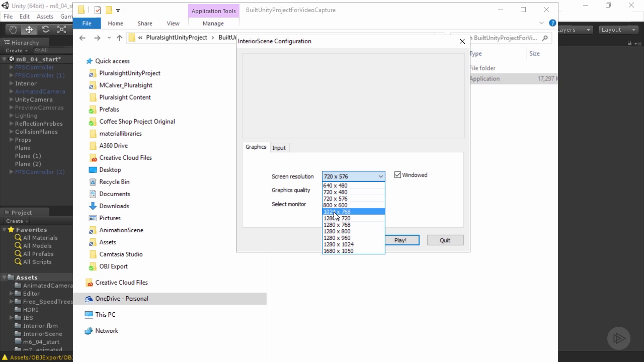Click the Unity console warning icon
This screenshot has height=362, width=644.
point(5,357)
